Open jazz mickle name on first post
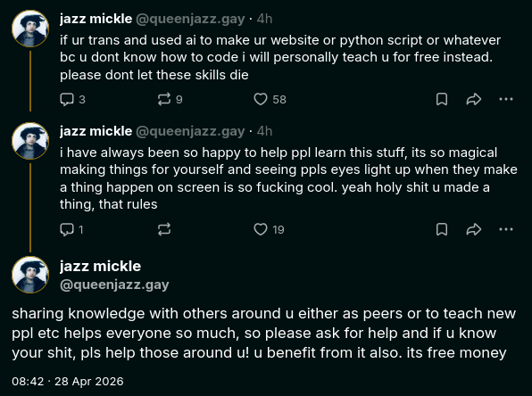 (x=96, y=19)
